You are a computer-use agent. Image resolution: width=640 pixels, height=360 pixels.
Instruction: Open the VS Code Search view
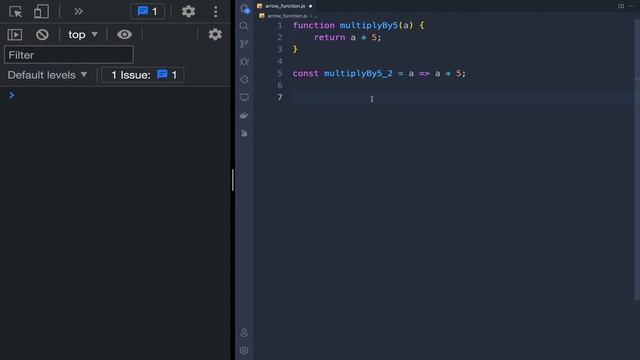[x=244, y=26]
